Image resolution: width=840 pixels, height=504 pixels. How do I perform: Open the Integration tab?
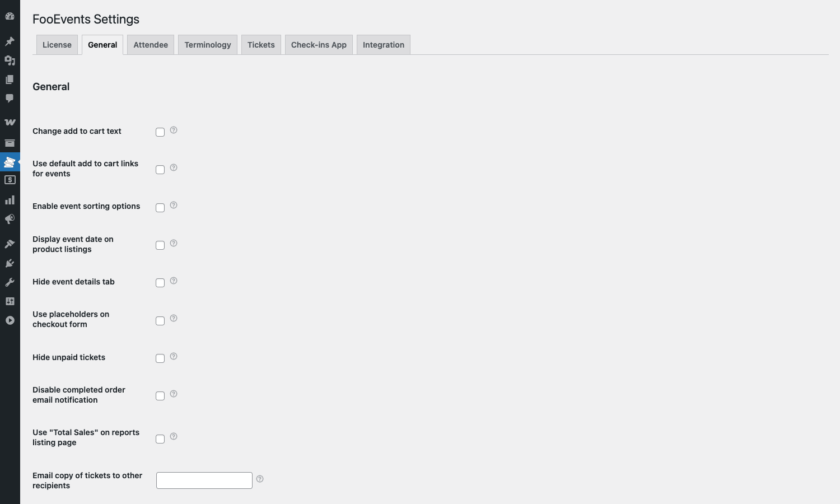pos(384,45)
